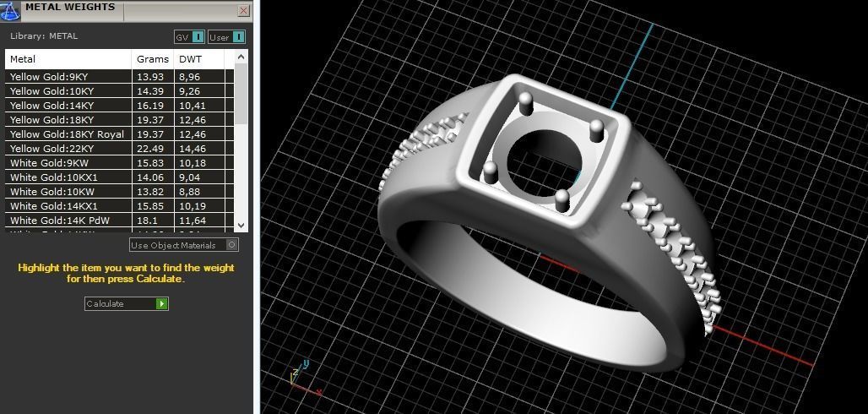868x414 pixels.
Task: Click the Calculate button
Action: [126, 303]
